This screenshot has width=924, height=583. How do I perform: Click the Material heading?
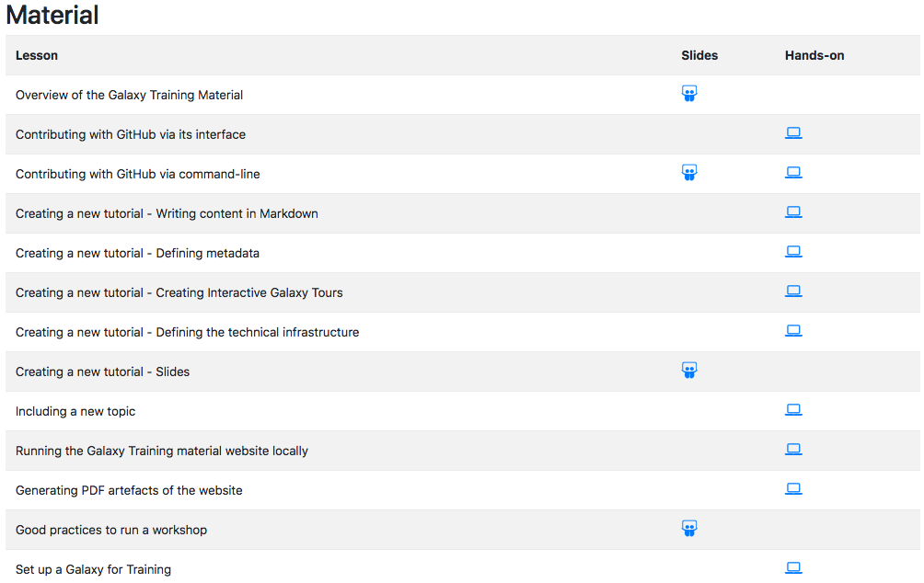[x=52, y=15]
